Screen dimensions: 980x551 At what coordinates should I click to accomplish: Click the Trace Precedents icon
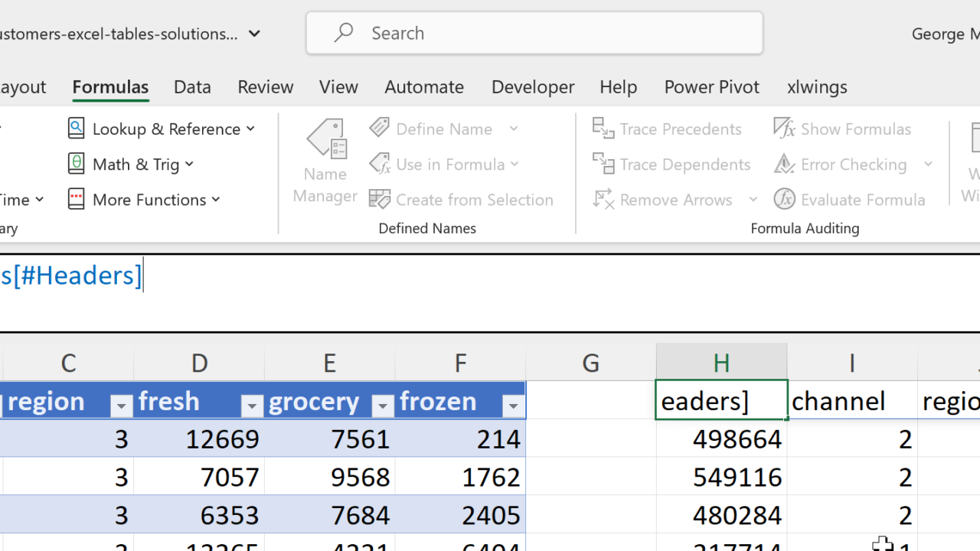[604, 129]
